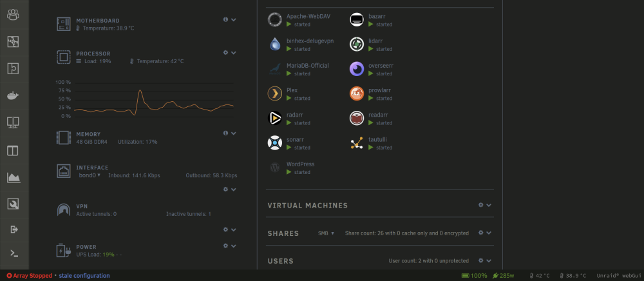Click the Unraid webGui footer text
The width and height of the screenshot is (644, 281).
(618, 276)
